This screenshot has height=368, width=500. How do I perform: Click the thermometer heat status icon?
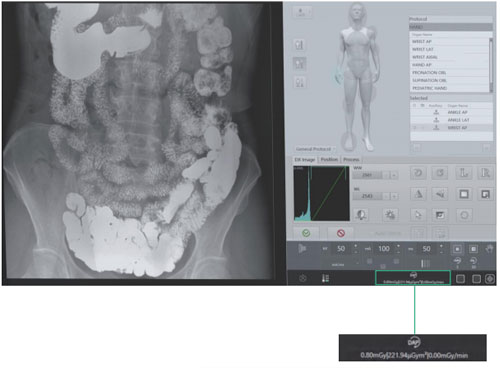pyautogui.click(x=325, y=278)
